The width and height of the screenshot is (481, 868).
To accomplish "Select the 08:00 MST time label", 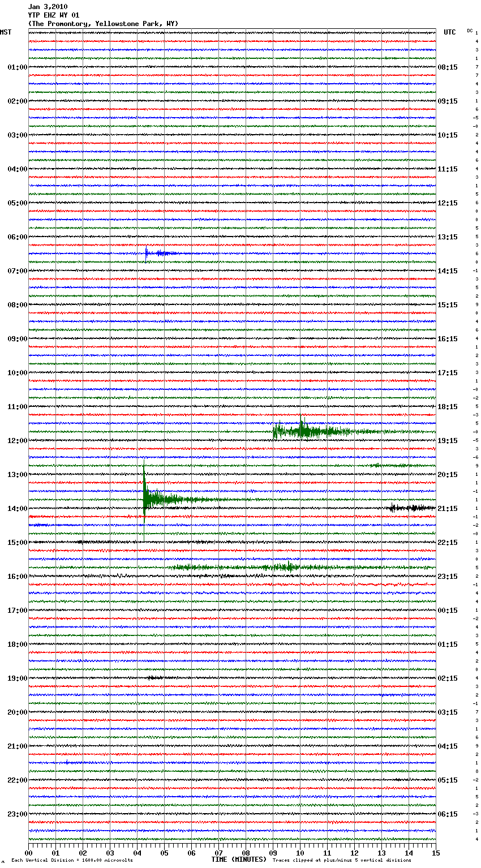I will coord(18,305).
